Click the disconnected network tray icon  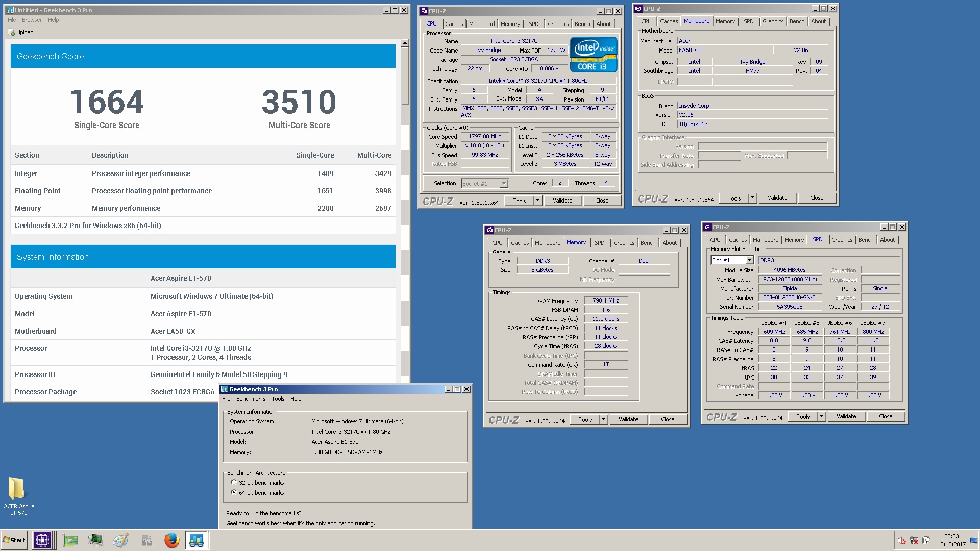coord(914,541)
